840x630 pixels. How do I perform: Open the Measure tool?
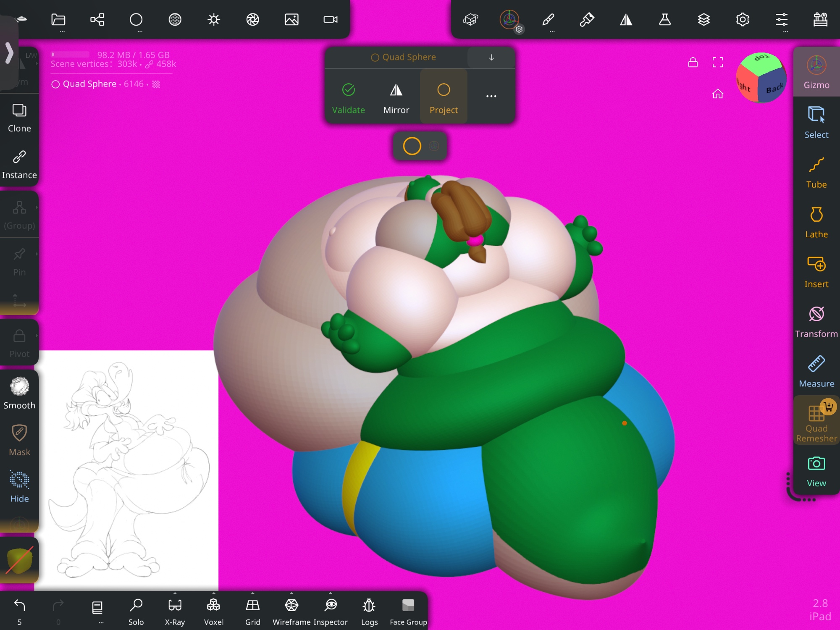click(816, 371)
